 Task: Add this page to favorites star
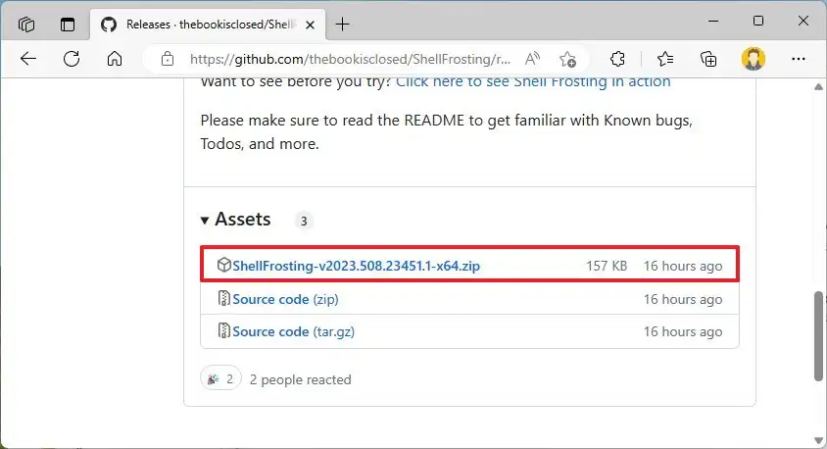[567, 59]
